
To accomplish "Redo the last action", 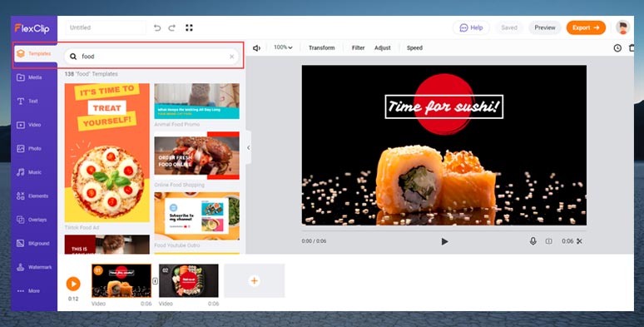I will (x=171, y=28).
